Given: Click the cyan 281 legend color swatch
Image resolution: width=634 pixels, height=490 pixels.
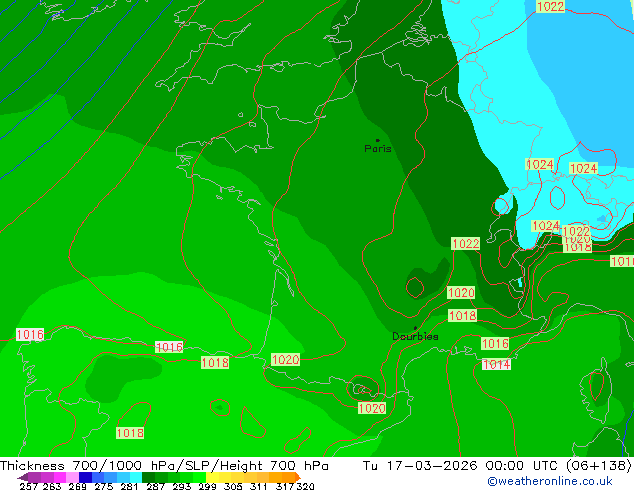Looking at the screenshot, I should coord(136,477).
